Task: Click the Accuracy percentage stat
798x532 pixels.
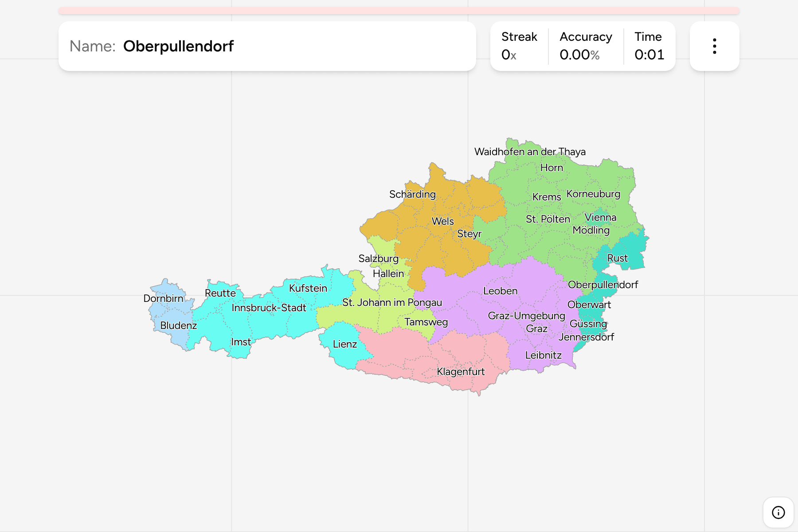Action: click(586, 46)
